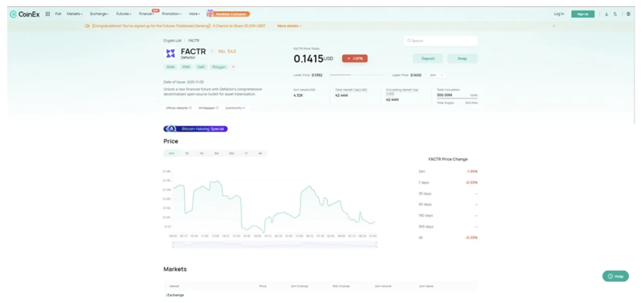The image size is (644, 303).
Task: Click the Deposit button
Action: (428, 58)
